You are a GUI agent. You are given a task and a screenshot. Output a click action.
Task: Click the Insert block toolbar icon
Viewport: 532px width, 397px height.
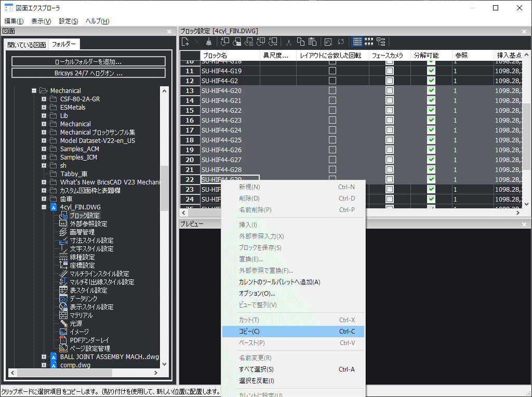tap(224, 42)
